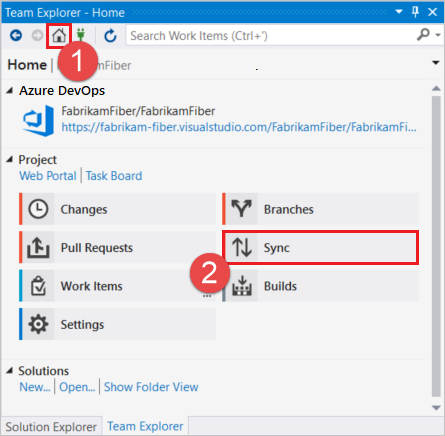
Task: Collapse the Solutions section
Action: coord(10,371)
